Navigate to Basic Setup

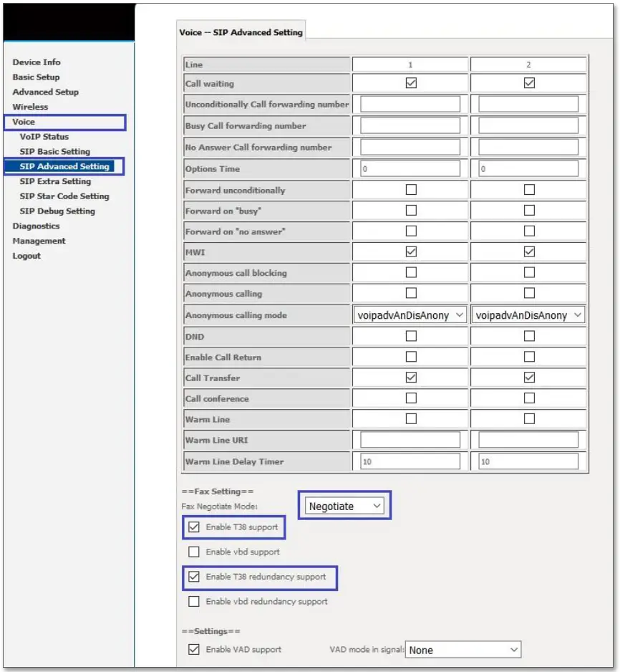tap(36, 77)
